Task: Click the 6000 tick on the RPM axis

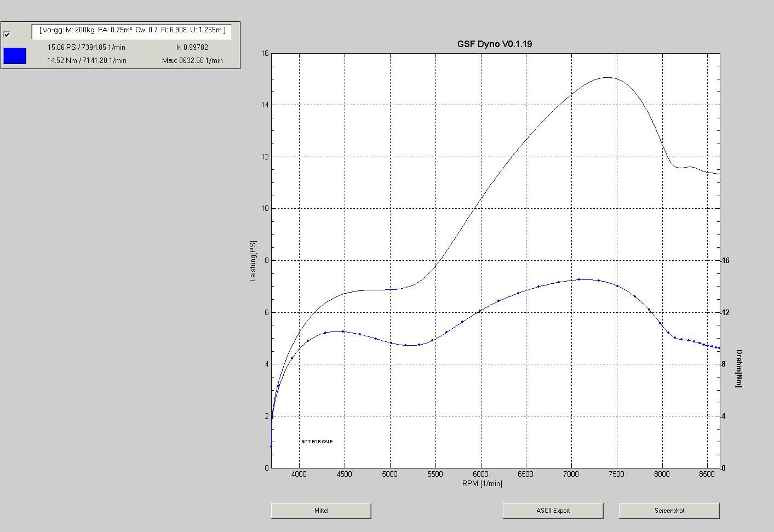Action: coord(480,474)
